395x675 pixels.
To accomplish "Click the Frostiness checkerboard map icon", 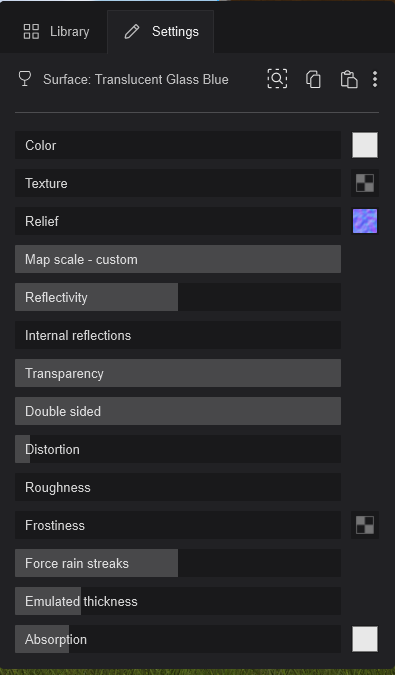I will point(365,525).
